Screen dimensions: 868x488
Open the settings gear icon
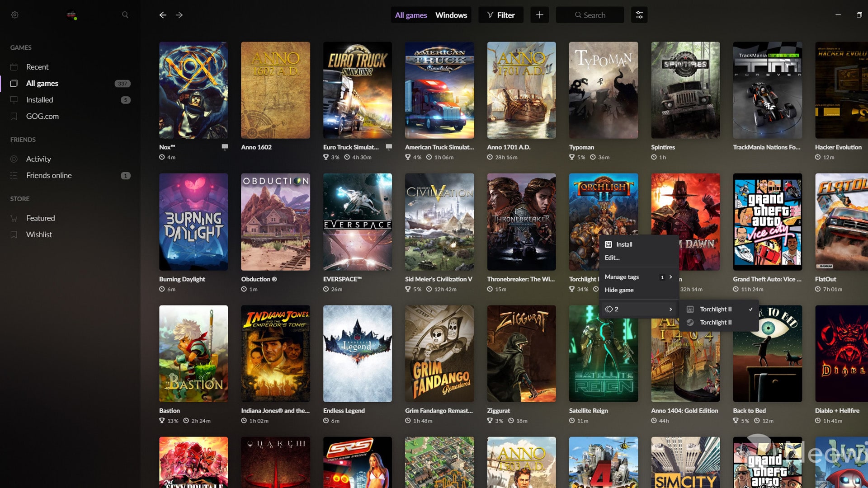click(x=15, y=15)
